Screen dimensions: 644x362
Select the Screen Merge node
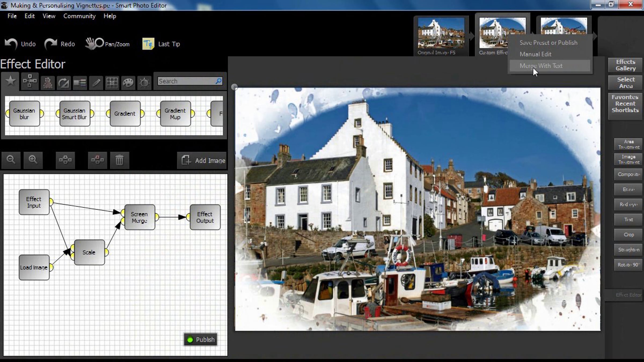coord(139,217)
